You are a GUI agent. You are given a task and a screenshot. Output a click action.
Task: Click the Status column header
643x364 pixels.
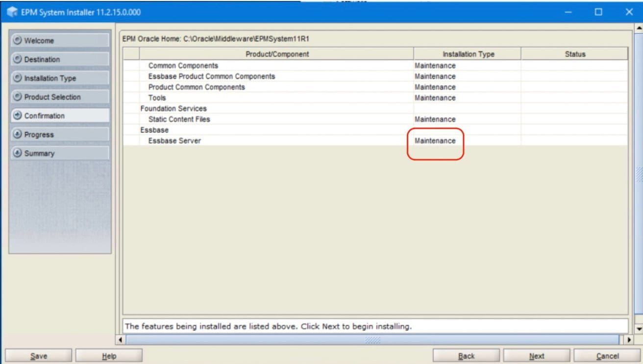574,54
